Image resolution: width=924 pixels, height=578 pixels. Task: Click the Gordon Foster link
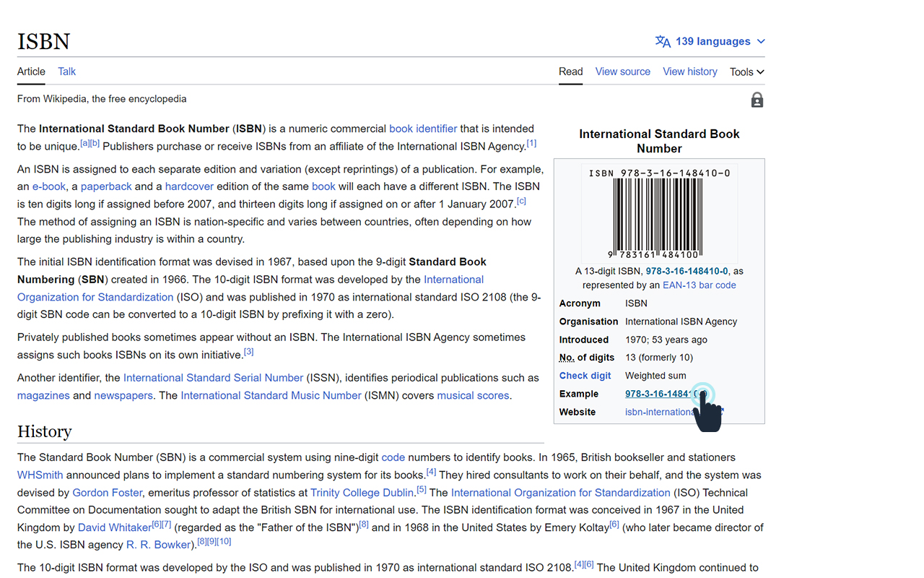[x=107, y=492]
